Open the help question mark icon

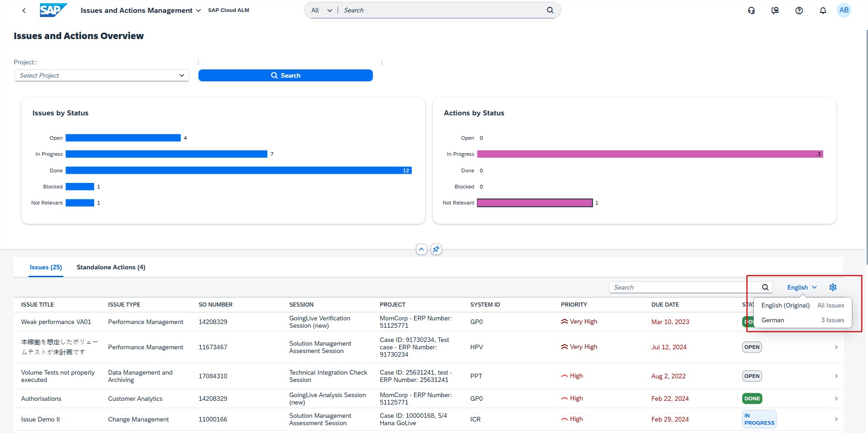pyautogui.click(x=799, y=10)
